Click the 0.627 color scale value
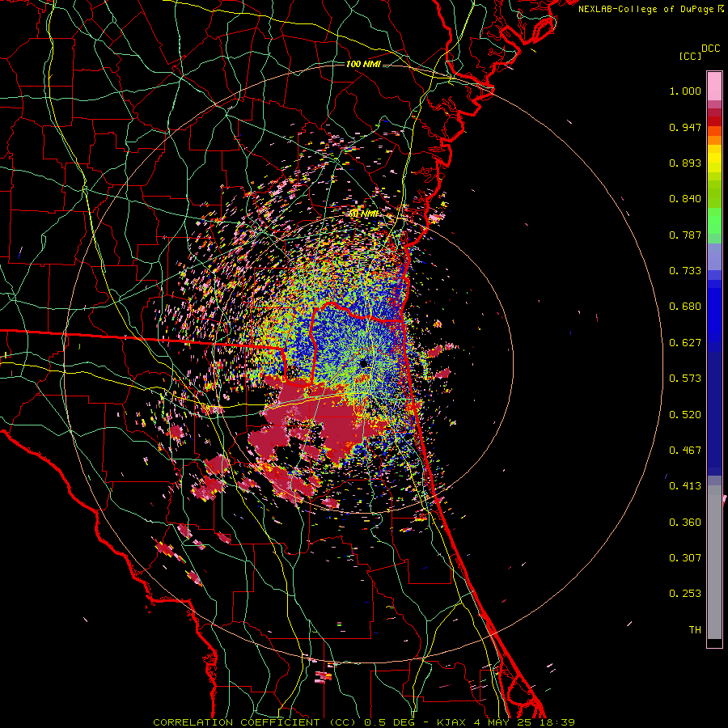The width and height of the screenshot is (728, 728). 685,343
